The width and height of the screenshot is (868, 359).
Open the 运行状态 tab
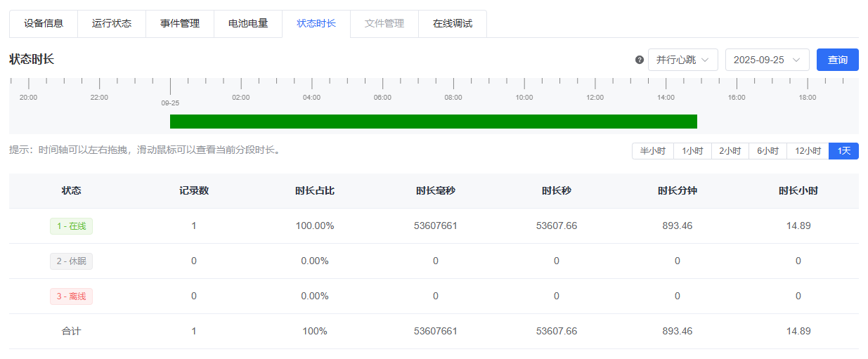tap(112, 23)
